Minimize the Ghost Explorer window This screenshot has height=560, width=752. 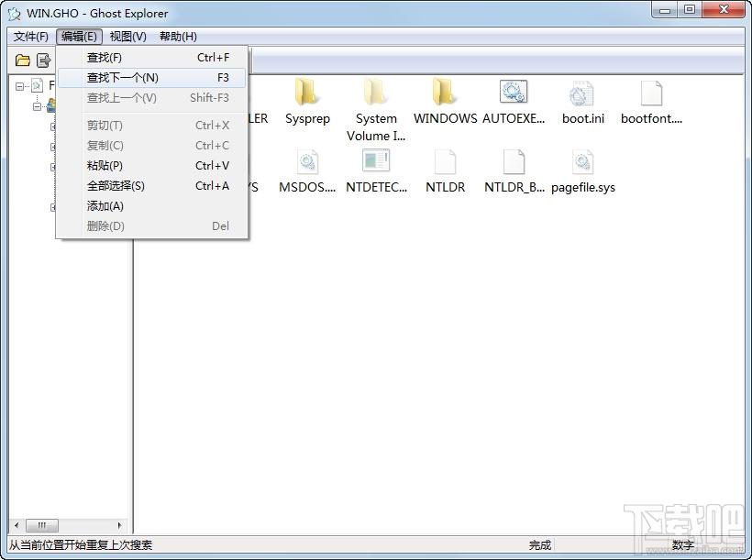(x=665, y=10)
